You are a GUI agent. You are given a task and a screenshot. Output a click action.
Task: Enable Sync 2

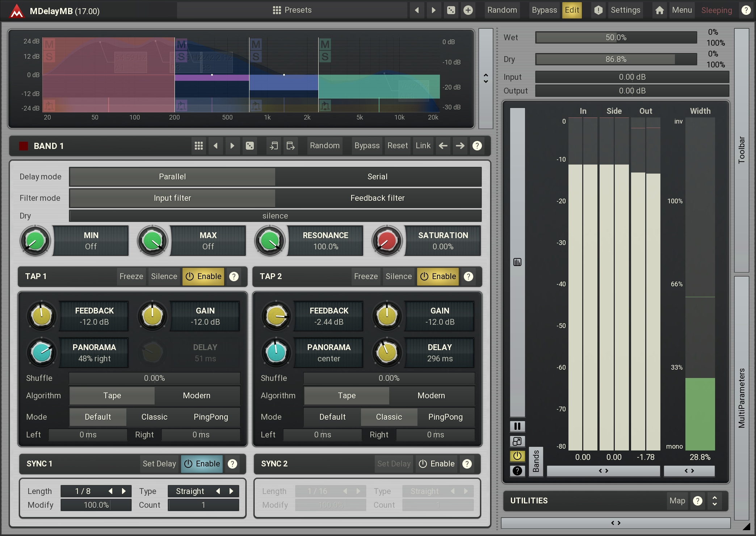[x=437, y=464]
